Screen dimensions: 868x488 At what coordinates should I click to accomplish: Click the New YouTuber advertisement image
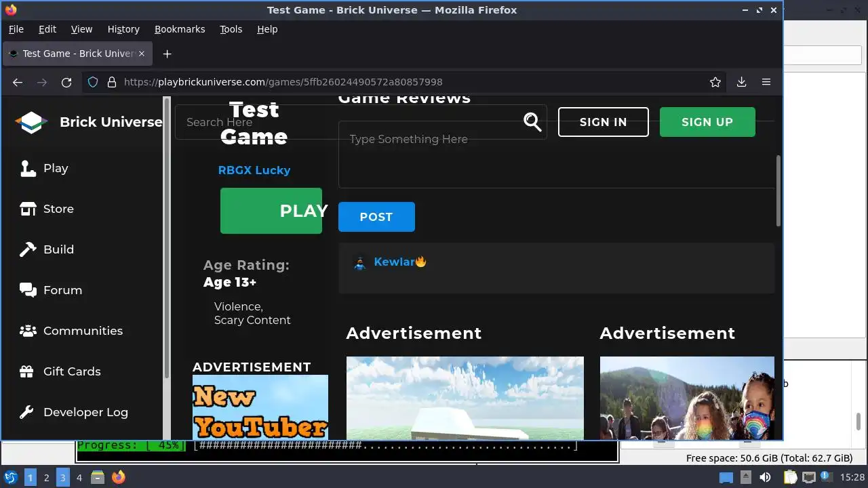260,407
